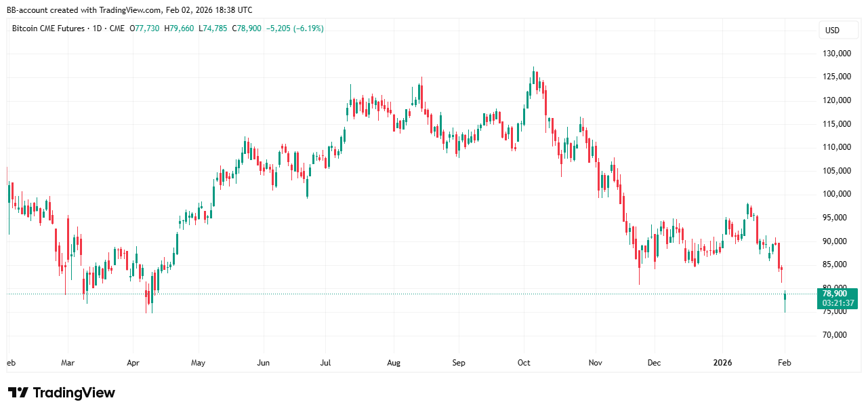Click the 70,000 price axis label
This screenshot has height=413, width=868.
click(x=836, y=335)
